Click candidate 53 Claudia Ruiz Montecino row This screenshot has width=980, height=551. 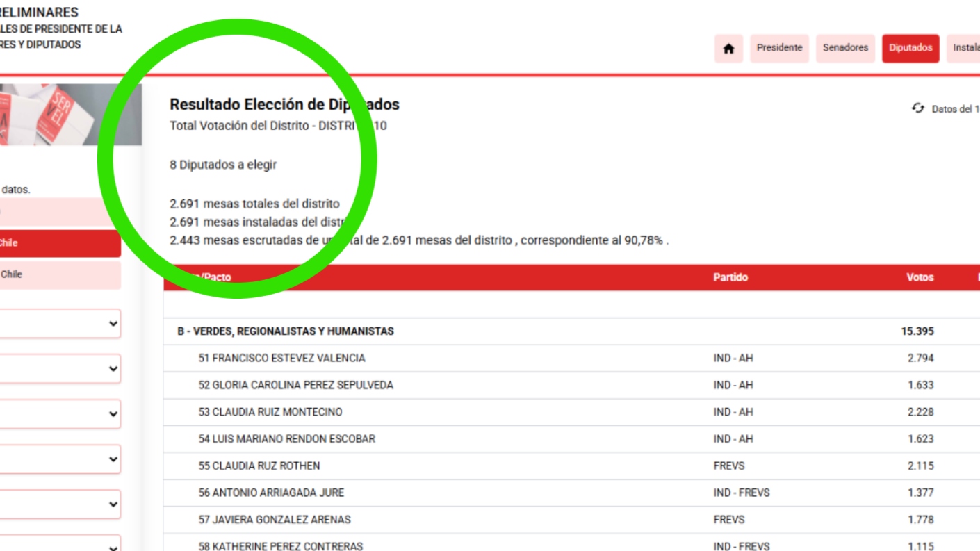point(270,412)
